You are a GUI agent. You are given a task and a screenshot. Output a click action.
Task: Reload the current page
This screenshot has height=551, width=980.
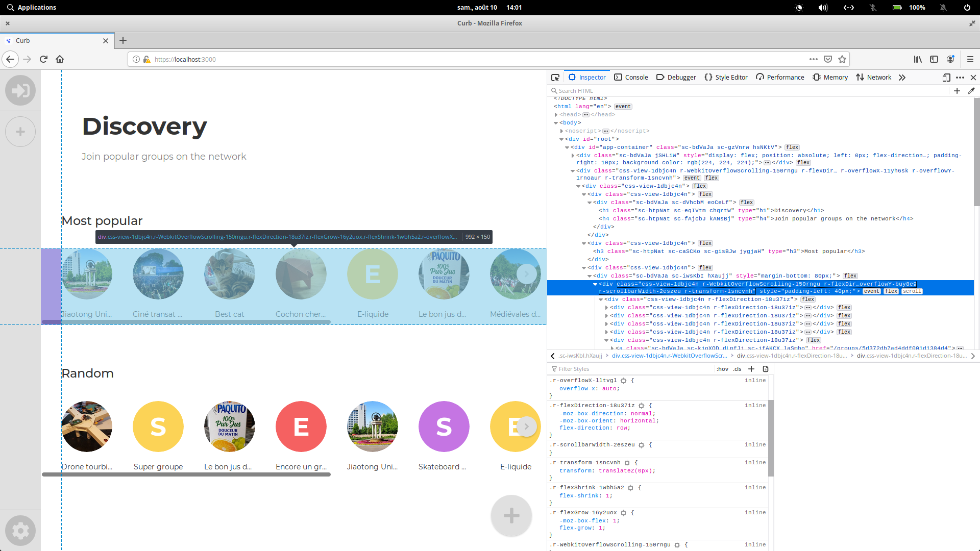(x=43, y=59)
